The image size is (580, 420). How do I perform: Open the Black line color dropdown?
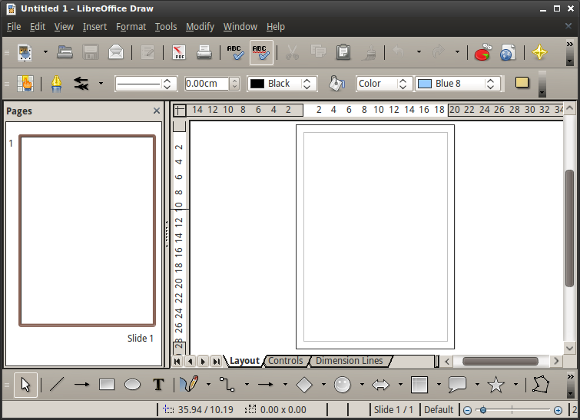(281, 84)
